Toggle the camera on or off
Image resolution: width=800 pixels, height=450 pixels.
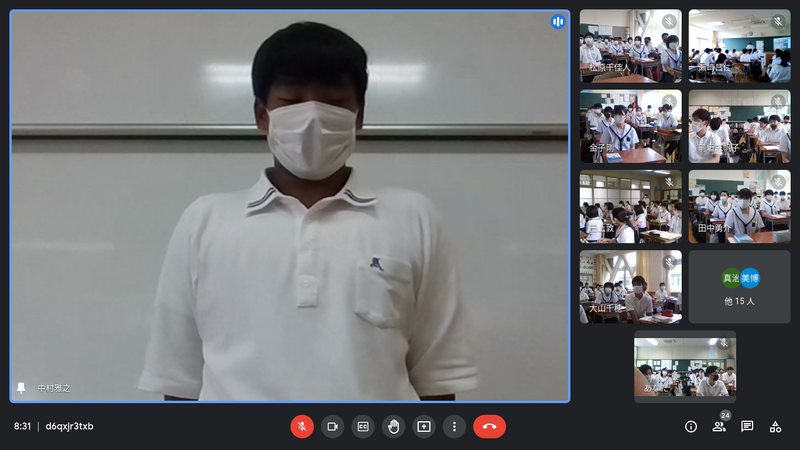[332, 426]
